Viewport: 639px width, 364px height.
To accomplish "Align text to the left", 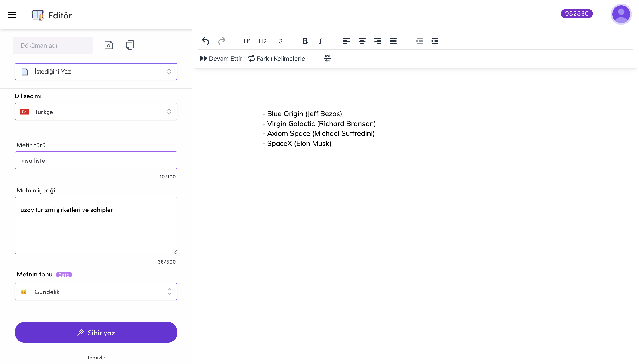I will (346, 41).
